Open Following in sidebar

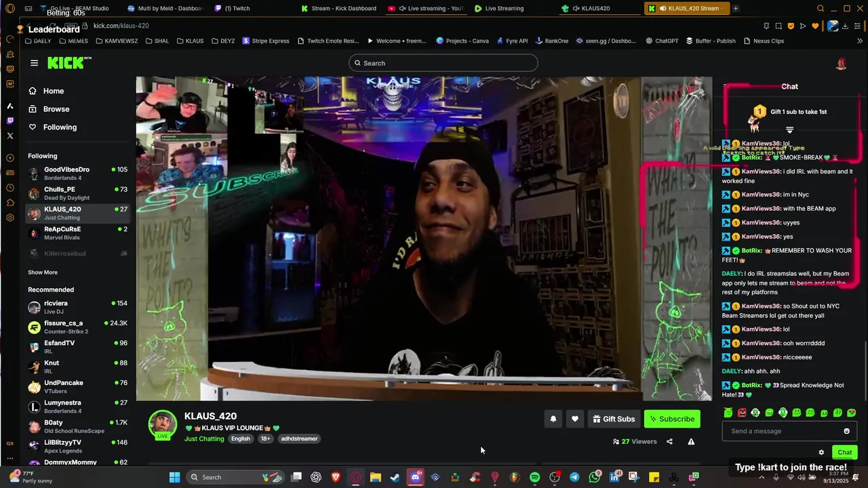[53, 127]
